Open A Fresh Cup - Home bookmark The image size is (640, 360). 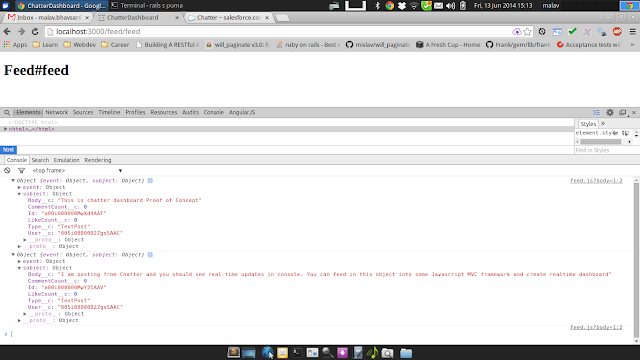[x=448, y=44]
